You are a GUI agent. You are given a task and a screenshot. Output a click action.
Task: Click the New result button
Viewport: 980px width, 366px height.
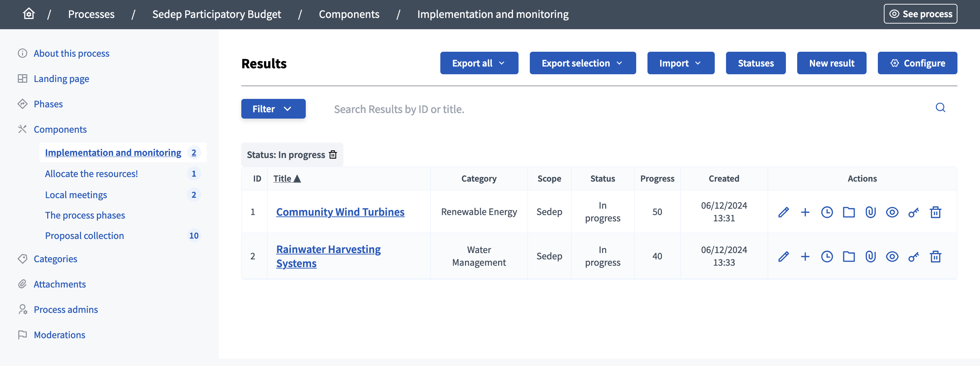831,63
